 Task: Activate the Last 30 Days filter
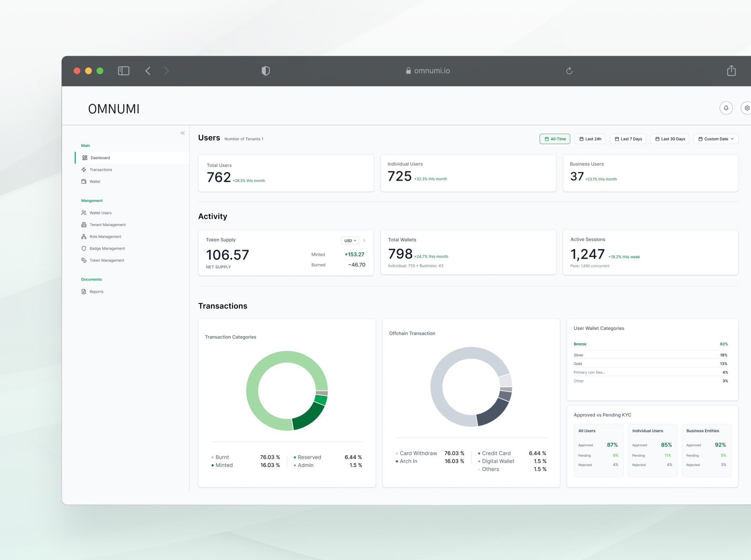pyautogui.click(x=670, y=139)
